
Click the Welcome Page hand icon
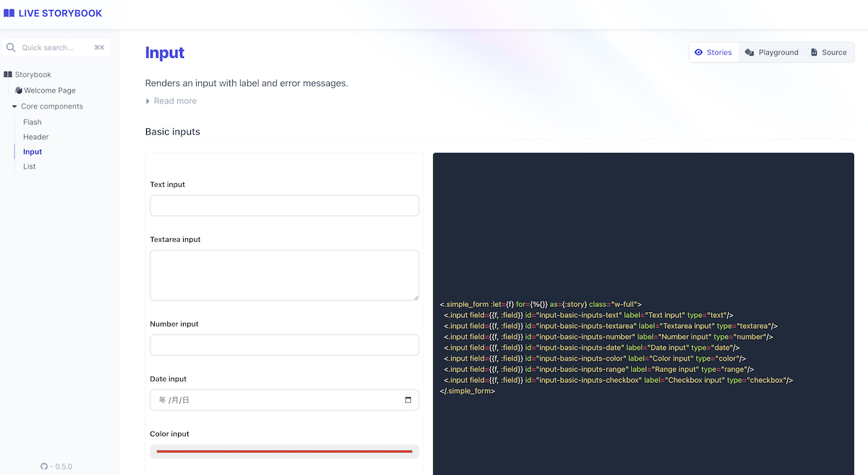(19, 91)
